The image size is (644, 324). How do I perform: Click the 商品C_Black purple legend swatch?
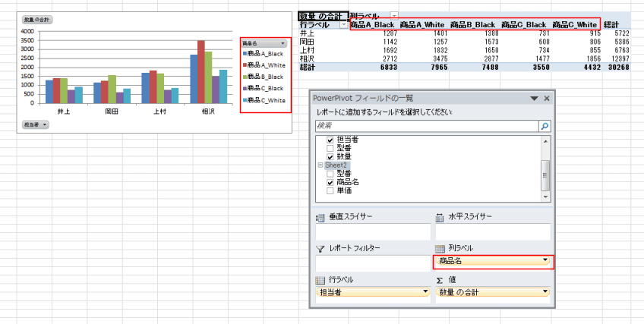click(245, 88)
